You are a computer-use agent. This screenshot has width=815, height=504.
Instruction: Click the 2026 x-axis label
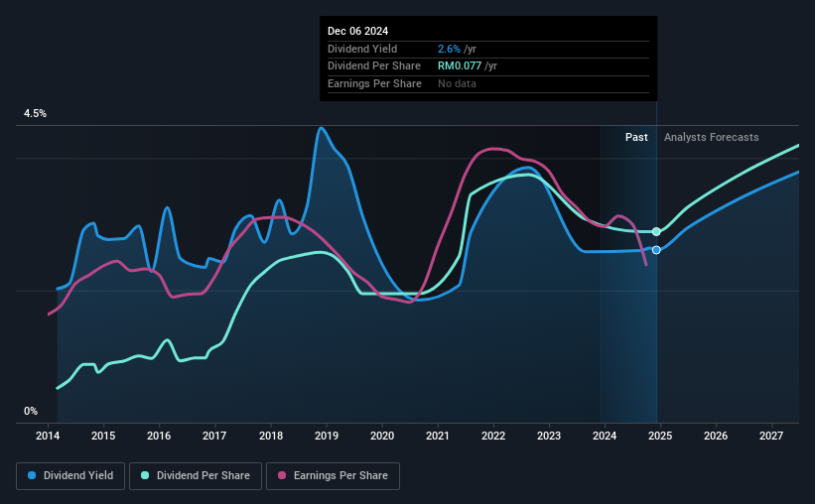point(716,436)
